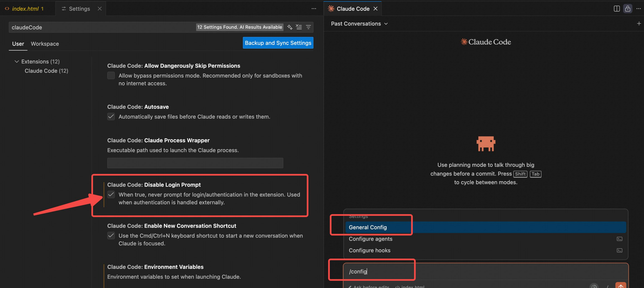The height and width of the screenshot is (288, 644).
Task: Click the '12 Settings Found' results badge
Action: [x=239, y=27]
